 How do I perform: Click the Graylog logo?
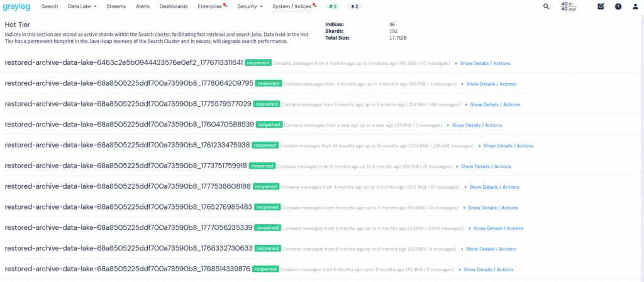point(16,6)
